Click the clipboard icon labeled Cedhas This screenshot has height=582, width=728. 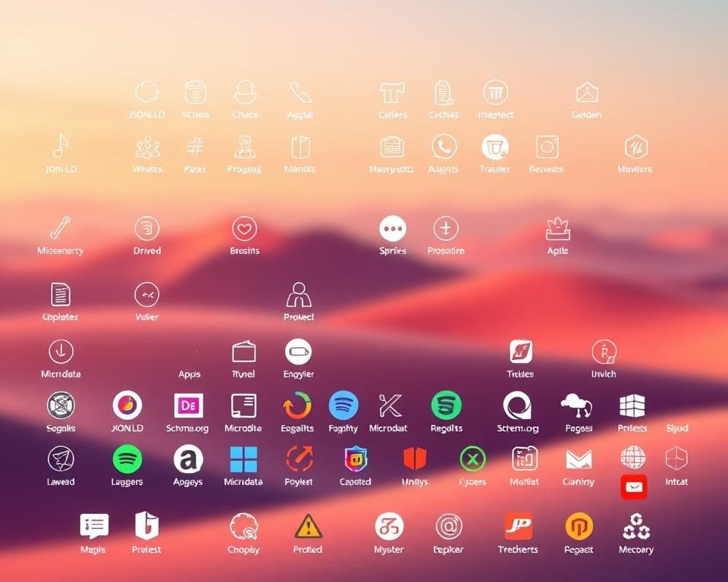[444, 92]
